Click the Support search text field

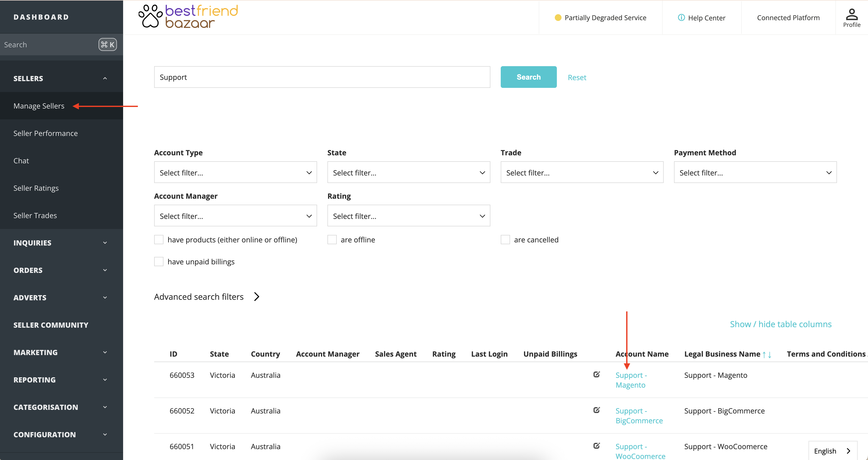[322, 77]
